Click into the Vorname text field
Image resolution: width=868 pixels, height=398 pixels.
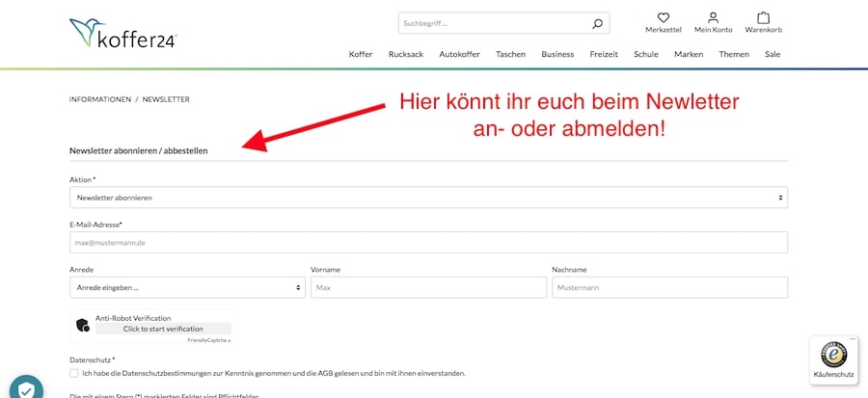428,287
